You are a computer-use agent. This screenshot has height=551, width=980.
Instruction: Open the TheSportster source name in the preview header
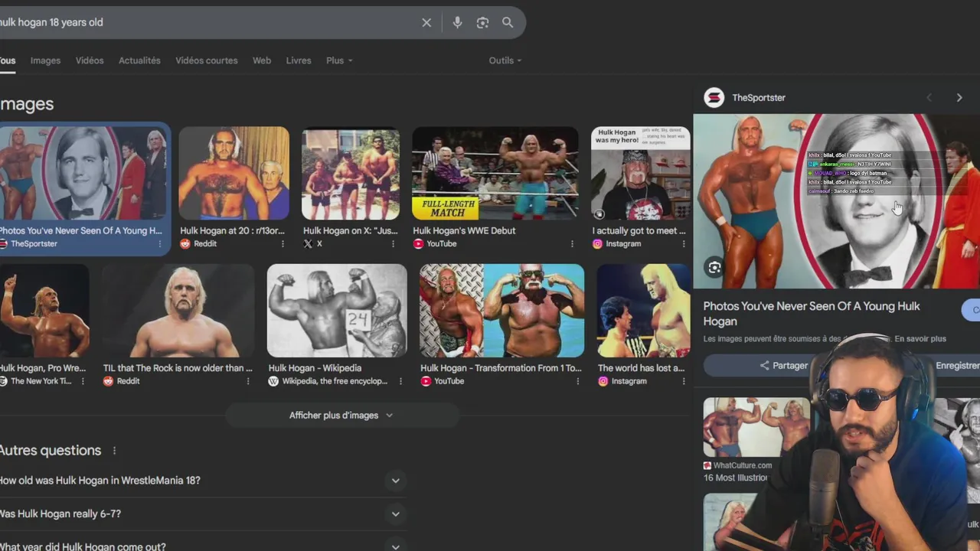pyautogui.click(x=759, y=98)
